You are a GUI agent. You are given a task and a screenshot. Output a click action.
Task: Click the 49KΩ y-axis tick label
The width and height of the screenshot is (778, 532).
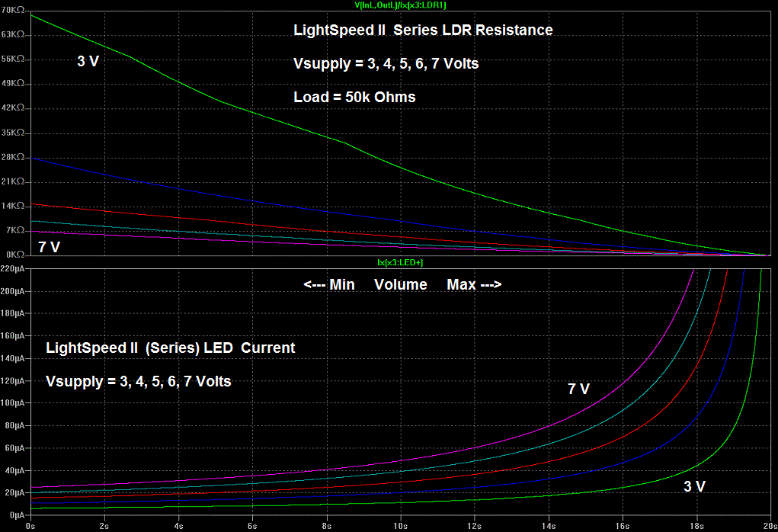point(12,83)
